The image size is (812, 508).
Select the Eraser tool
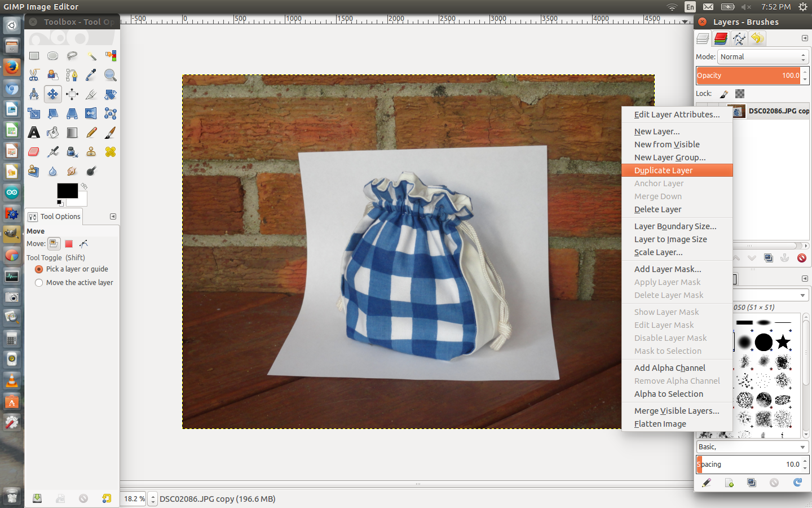[34, 152]
